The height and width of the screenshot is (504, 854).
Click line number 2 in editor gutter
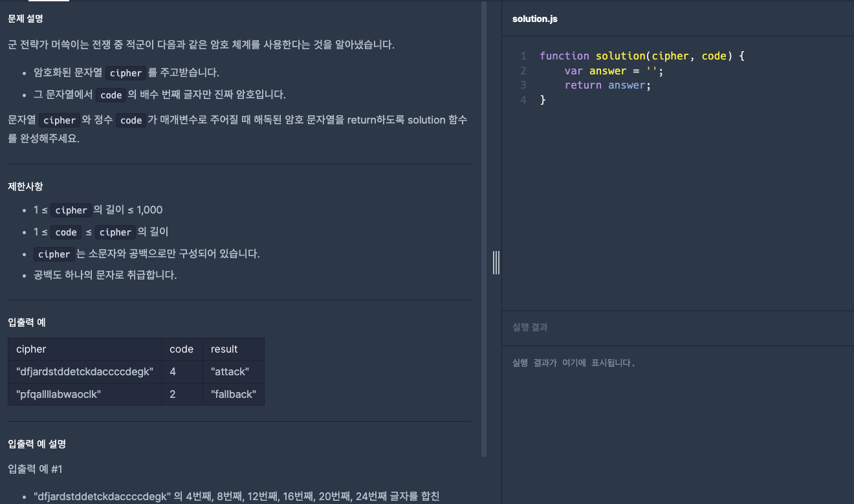pos(523,71)
